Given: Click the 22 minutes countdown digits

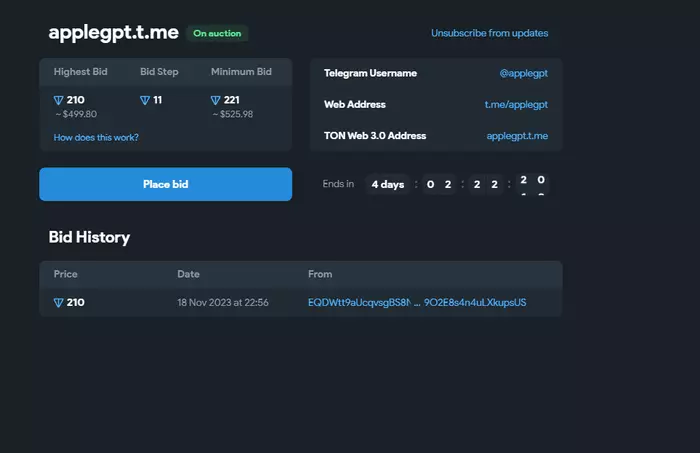Looking at the screenshot, I should (486, 184).
